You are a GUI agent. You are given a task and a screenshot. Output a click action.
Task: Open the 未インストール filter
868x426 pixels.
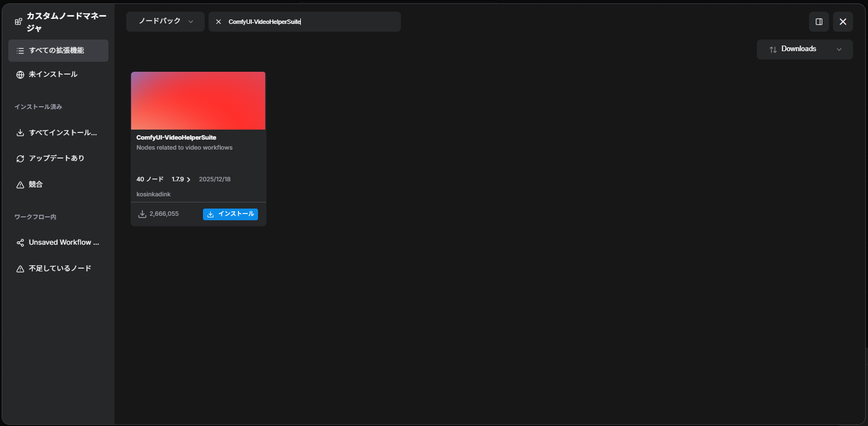click(x=58, y=75)
